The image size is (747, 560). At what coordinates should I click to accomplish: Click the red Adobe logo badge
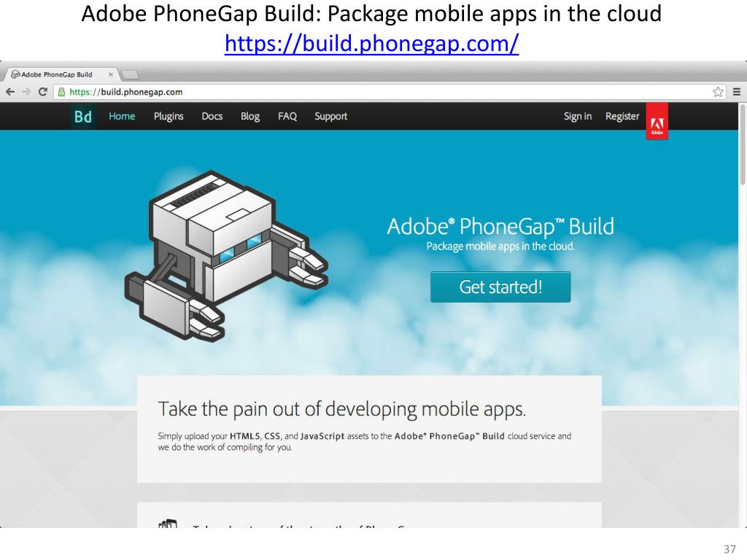click(x=657, y=122)
